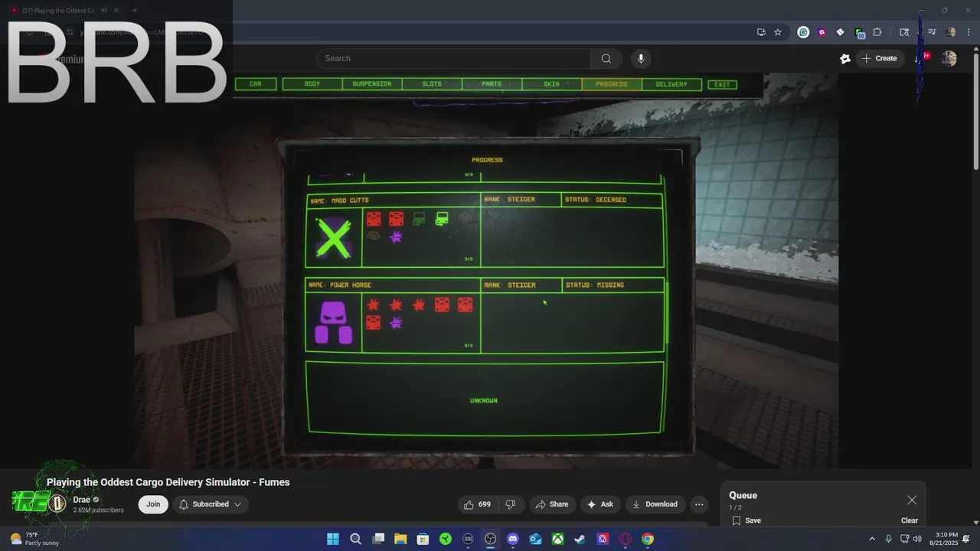This screenshot has height=551, width=980.
Task: Click the Share button
Action: (x=552, y=504)
